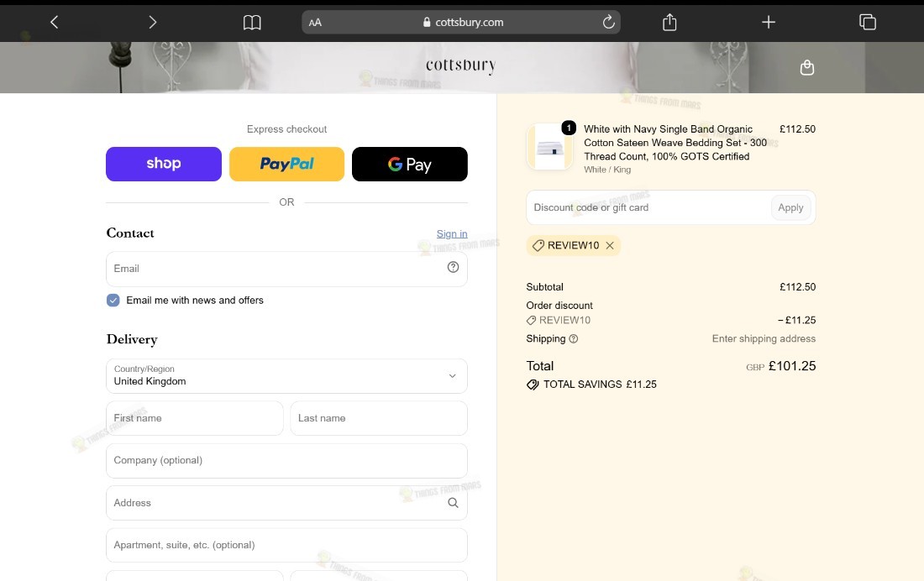The height and width of the screenshot is (581, 924).
Task: Expand the Country/Region dropdown
Action: (x=287, y=376)
